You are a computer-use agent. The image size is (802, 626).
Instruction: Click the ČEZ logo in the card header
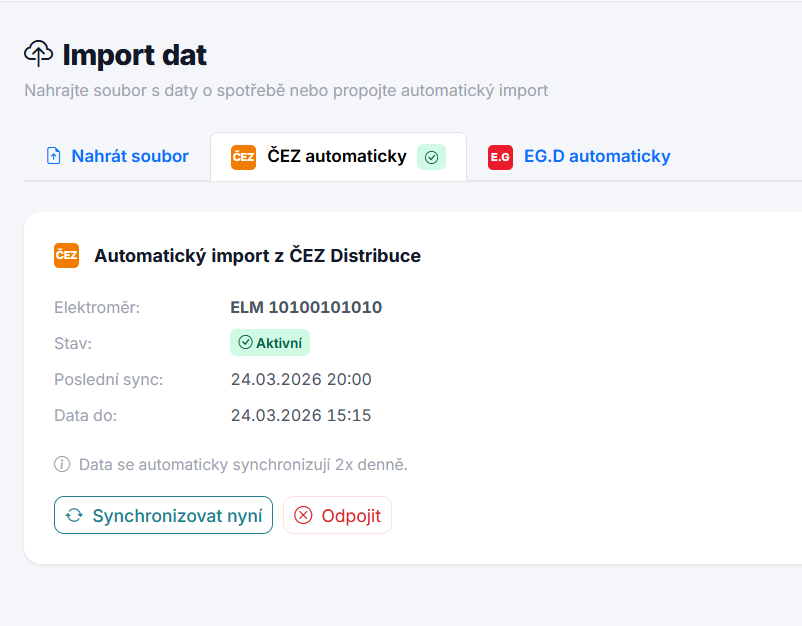[66, 255]
